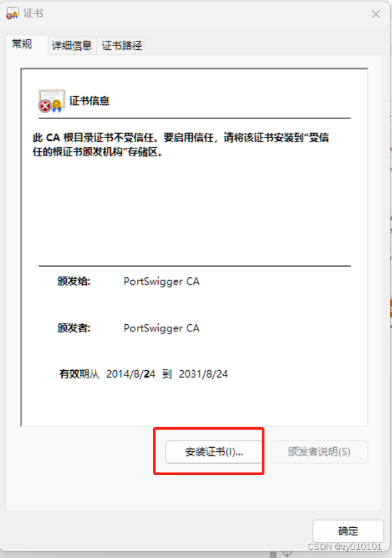Image resolution: width=392 pixels, height=558 pixels.
Task: Close the 证书 dialog window
Action: (375, 14)
